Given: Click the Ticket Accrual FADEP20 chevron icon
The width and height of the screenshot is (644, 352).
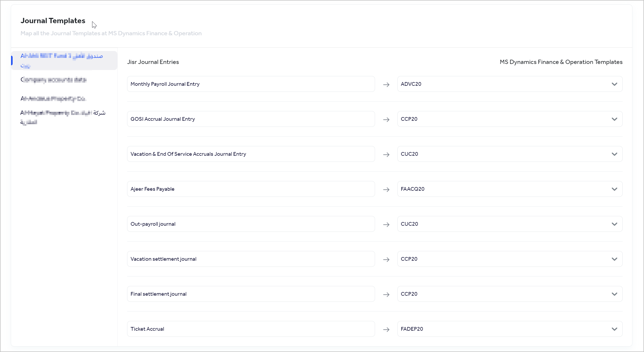Looking at the screenshot, I should [614, 329].
